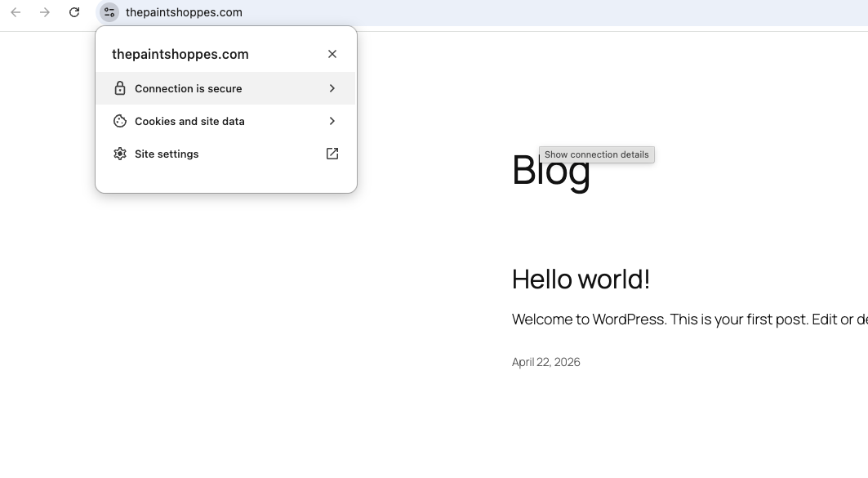Click the Site settings gear icon
Image resolution: width=868 pixels, height=478 pixels.
120,154
